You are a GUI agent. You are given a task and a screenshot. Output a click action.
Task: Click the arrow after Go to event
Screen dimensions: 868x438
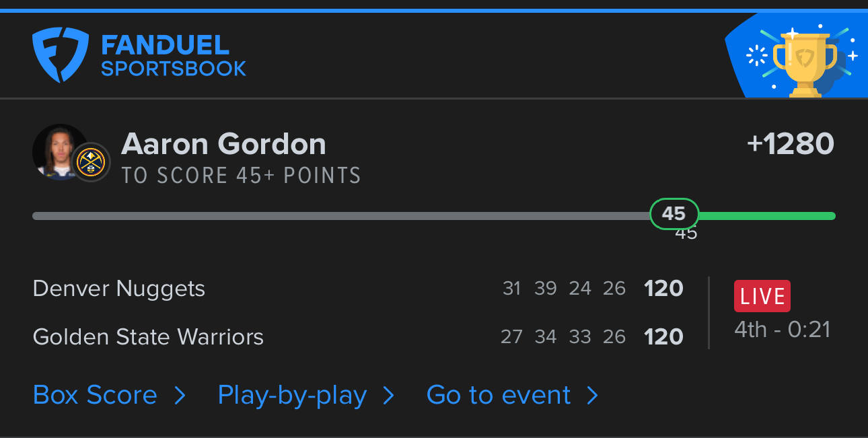click(x=592, y=396)
